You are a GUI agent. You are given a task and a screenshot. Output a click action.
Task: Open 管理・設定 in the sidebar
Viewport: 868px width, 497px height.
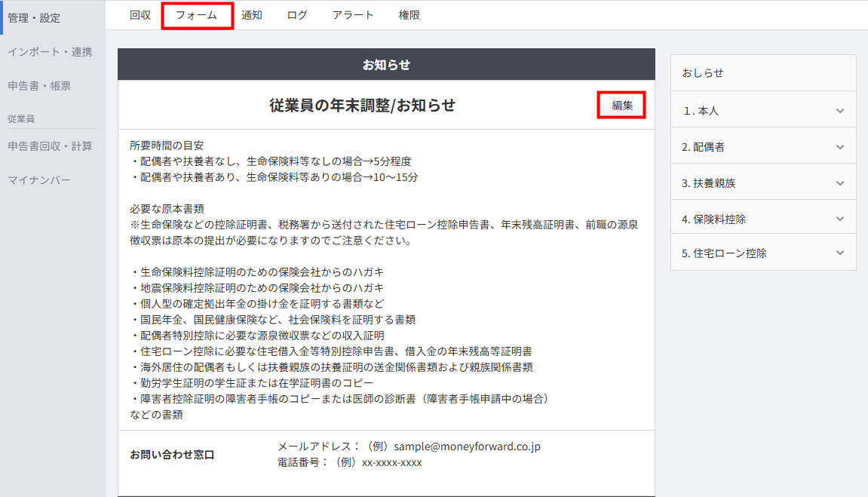pyautogui.click(x=34, y=18)
